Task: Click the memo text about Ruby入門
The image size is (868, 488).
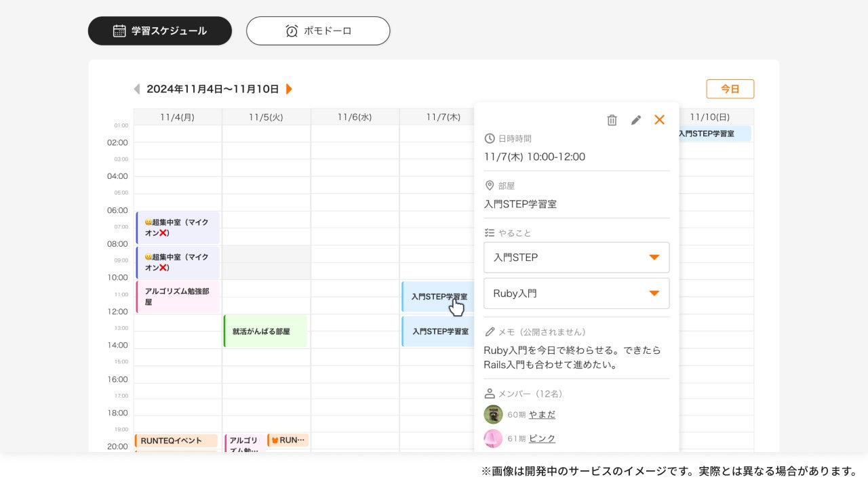Action: pyautogui.click(x=572, y=357)
